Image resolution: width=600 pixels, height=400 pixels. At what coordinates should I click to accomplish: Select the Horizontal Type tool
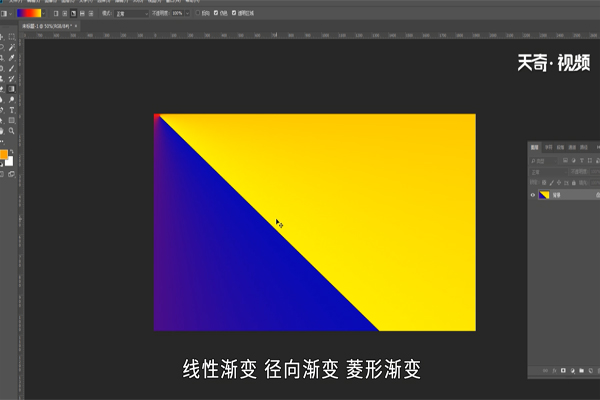point(12,110)
